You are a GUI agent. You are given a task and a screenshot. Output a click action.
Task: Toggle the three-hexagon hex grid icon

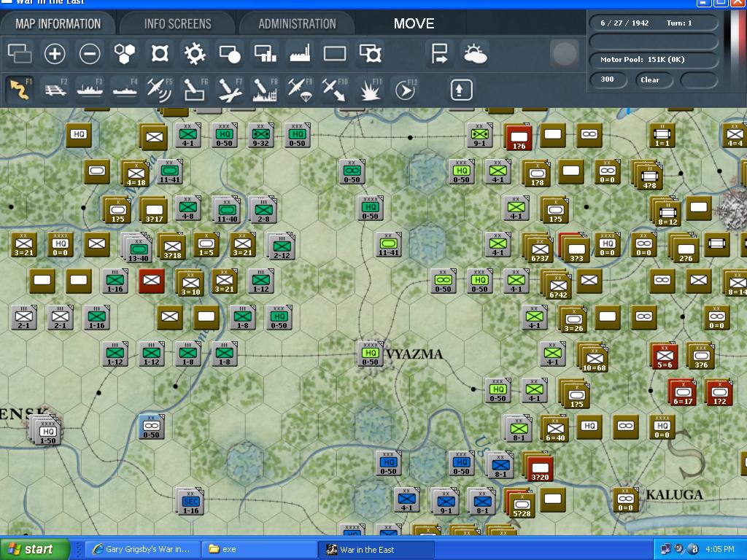pyautogui.click(x=124, y=53)
